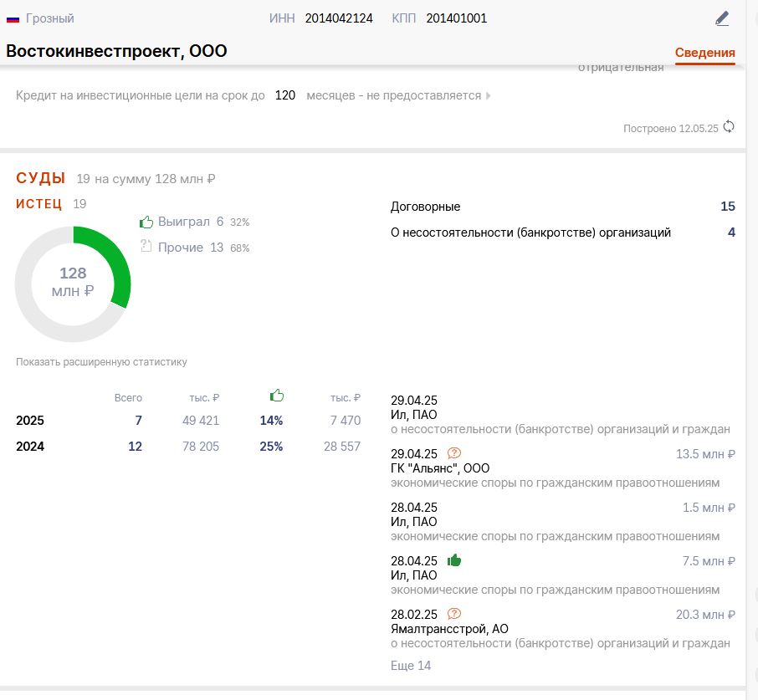
Task: Click the document icon next to Прочие
Action: (146, 246)
